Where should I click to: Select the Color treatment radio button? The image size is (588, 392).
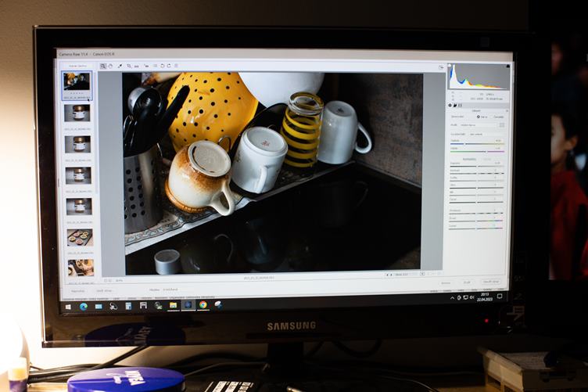[x=479, y=117]
